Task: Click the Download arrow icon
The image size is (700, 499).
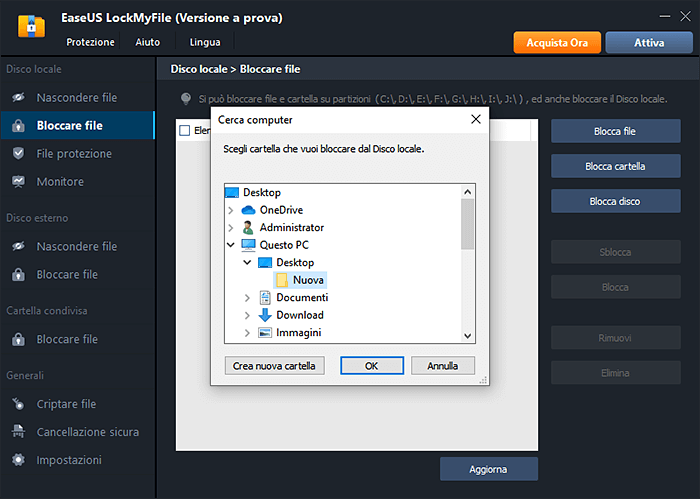Action: 265,315
